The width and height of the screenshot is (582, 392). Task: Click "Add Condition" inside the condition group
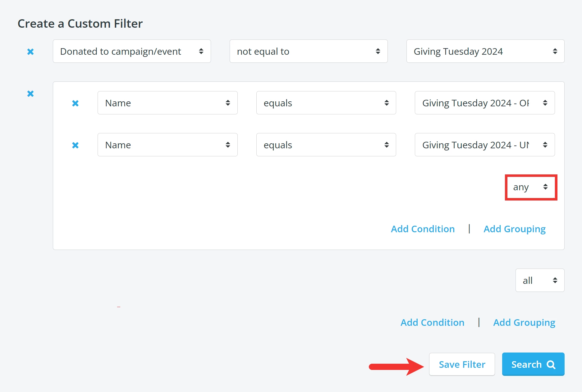tap(423, 229)
